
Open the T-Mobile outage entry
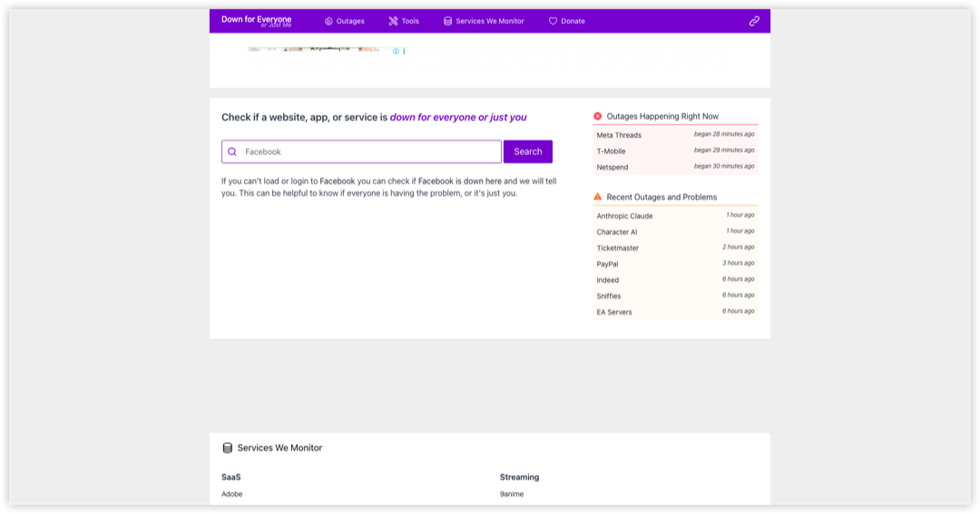(675, 151)
